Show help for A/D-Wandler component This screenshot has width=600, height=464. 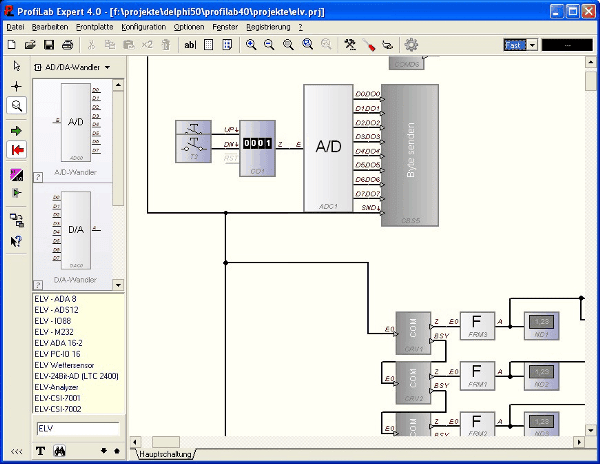pos(38,177)
